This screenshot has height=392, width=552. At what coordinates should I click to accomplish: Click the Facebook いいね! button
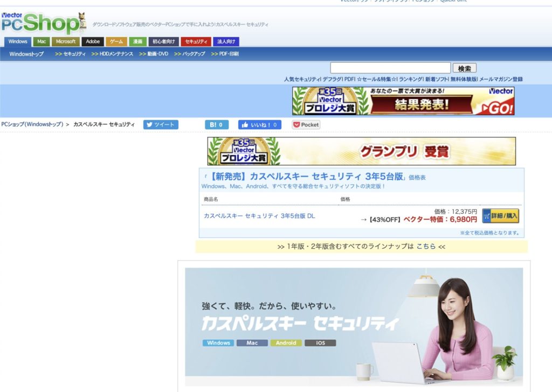coord(260,124)
